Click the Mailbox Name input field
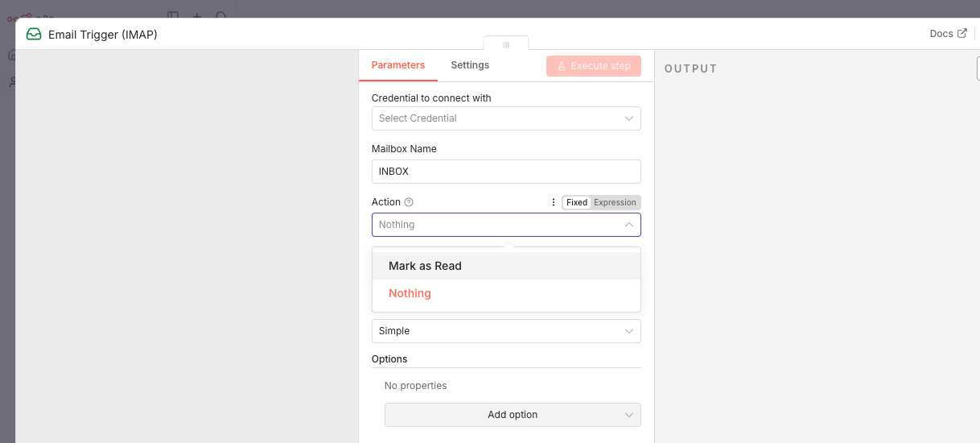The image size is (980, 443). [506, 172]
